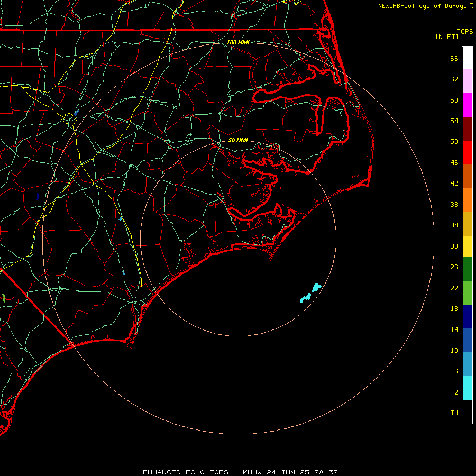Select the dark green legend color band
Image resolution: width=476 pixels, height=476 pixels.
tap(467, 269)
